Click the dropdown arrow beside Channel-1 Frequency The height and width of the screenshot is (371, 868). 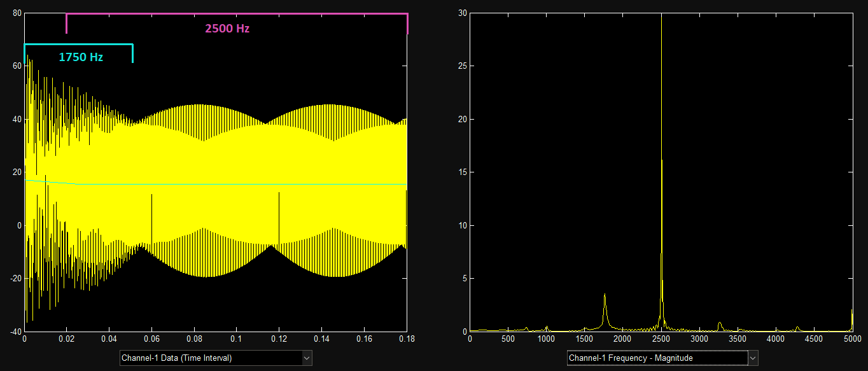[x=752, y=358]
